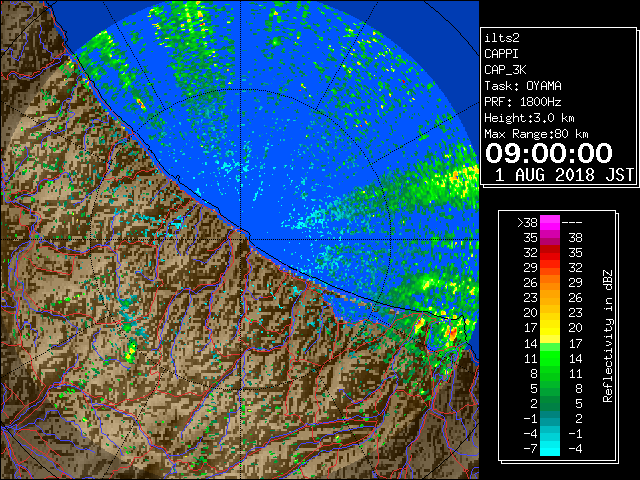Select the '1 AUG 2018 JST' date
The image size is (640, 480).
pos(564,175)
